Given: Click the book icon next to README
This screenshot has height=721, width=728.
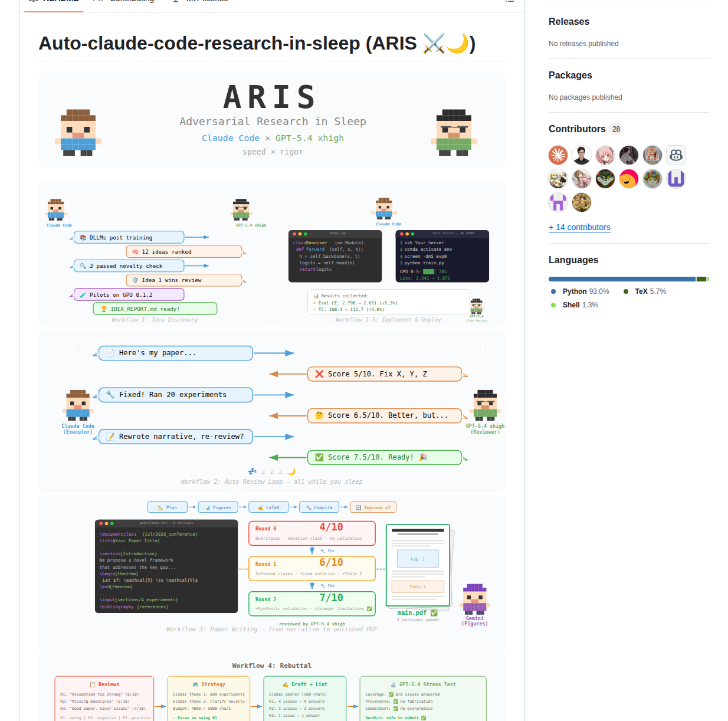Looking at the screenshot, I should [34, 0].
